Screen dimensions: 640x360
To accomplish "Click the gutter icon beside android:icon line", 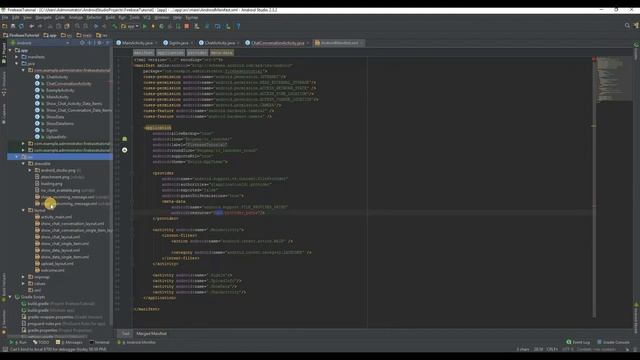I will 124,139.
